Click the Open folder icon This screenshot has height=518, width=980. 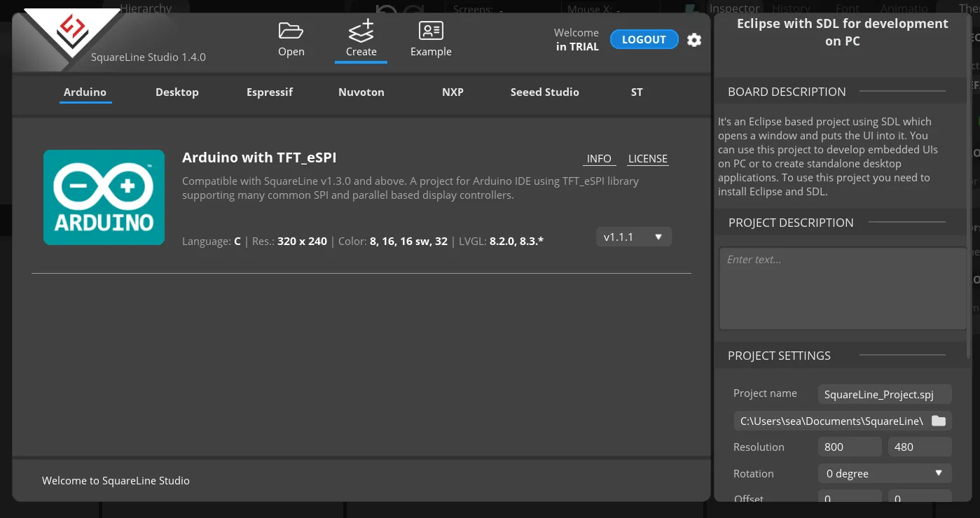click(x=291, y=31)
